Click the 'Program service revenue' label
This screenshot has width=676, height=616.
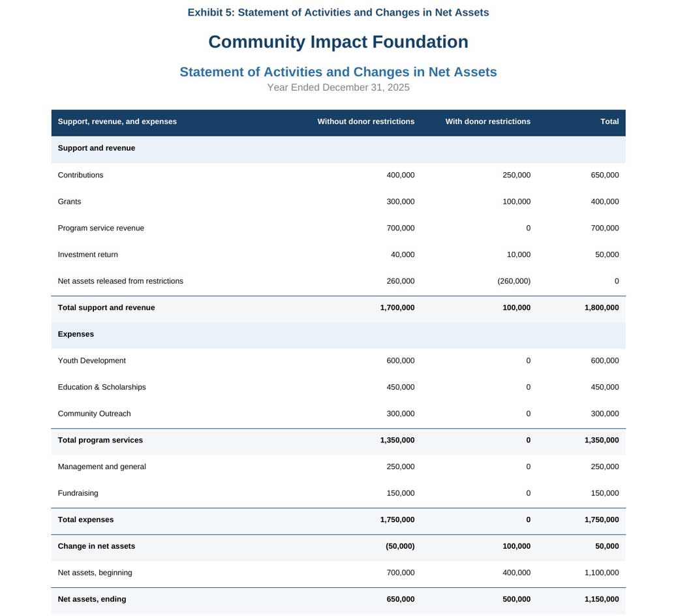coord(101,228)
